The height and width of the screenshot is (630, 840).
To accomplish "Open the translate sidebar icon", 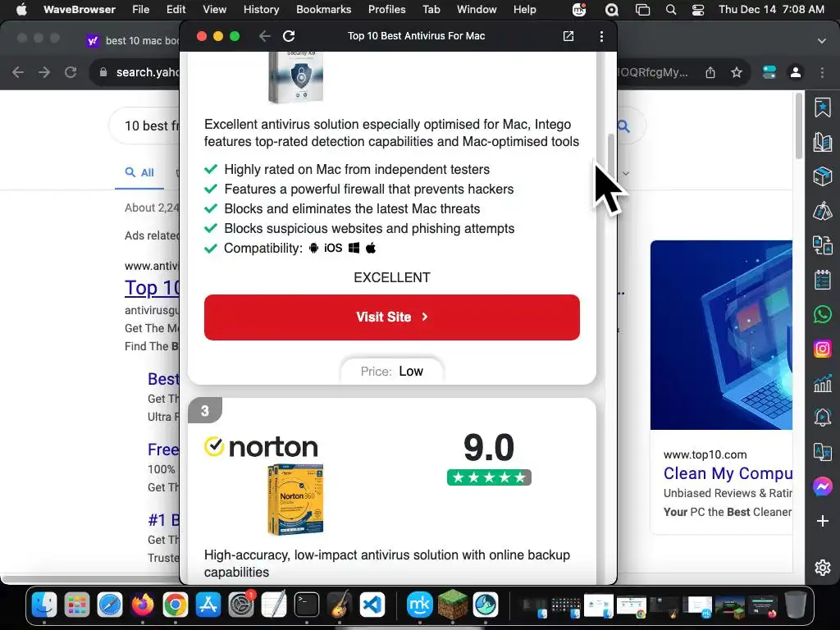I will pyautogui.click(x=822, y=452).
